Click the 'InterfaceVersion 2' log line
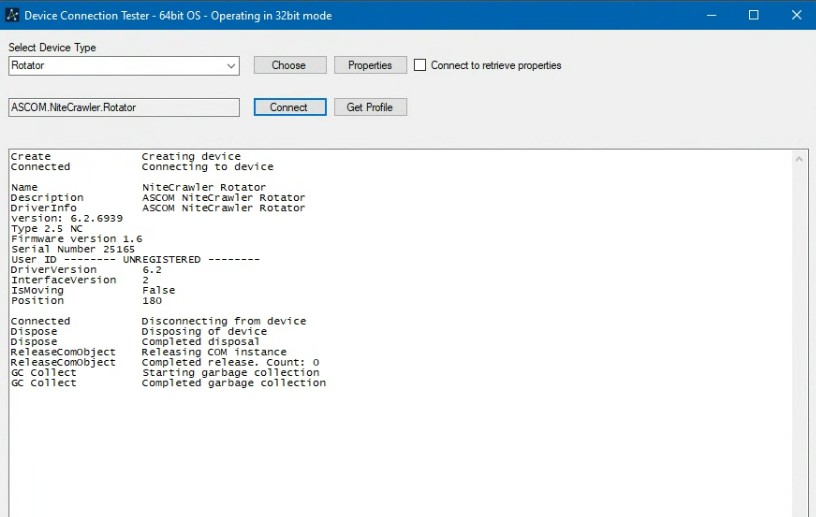The height and width of the screenshot is (517, 816). point(80,280)
